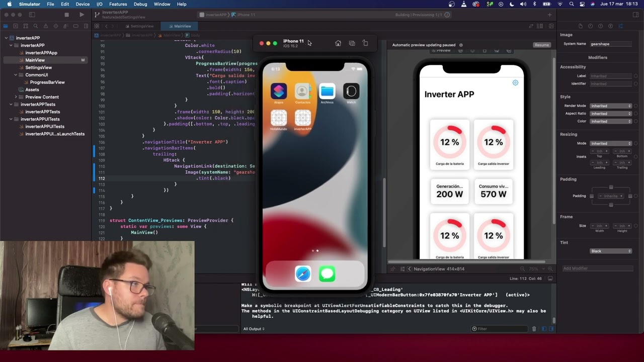Toggle the Aspect Ratio modifier circle

[x=636, y=114]
